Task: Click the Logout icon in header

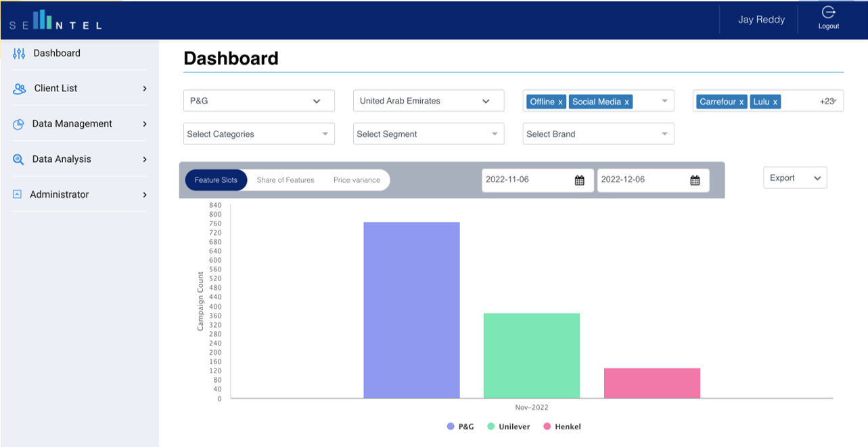Action: click(828, 13)
